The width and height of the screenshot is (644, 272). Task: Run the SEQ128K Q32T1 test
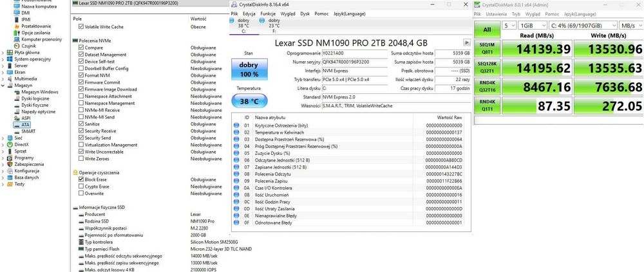coord(487,68)
